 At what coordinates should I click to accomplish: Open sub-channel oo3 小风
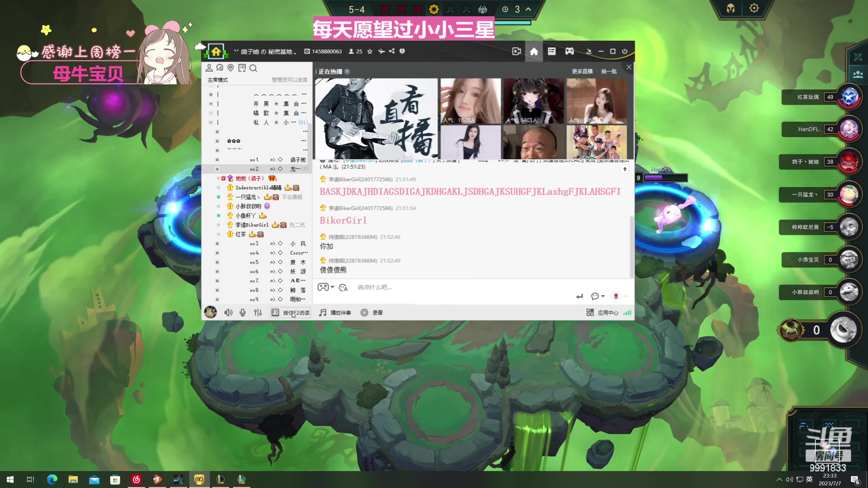257,244
